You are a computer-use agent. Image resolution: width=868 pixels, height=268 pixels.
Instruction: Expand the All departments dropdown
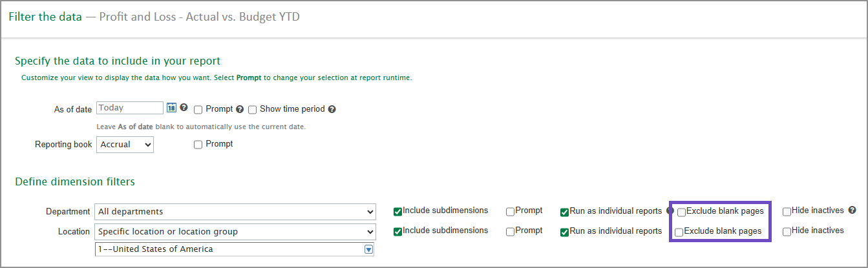coord(235,212)
